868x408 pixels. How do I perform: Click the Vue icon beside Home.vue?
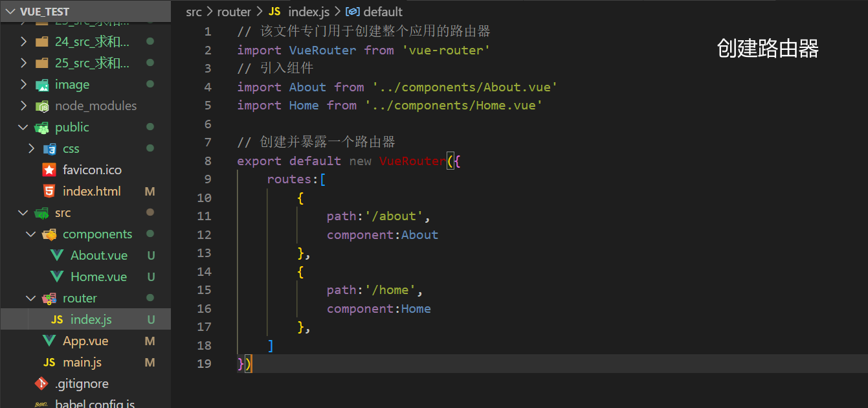click(x=57, y=277)
